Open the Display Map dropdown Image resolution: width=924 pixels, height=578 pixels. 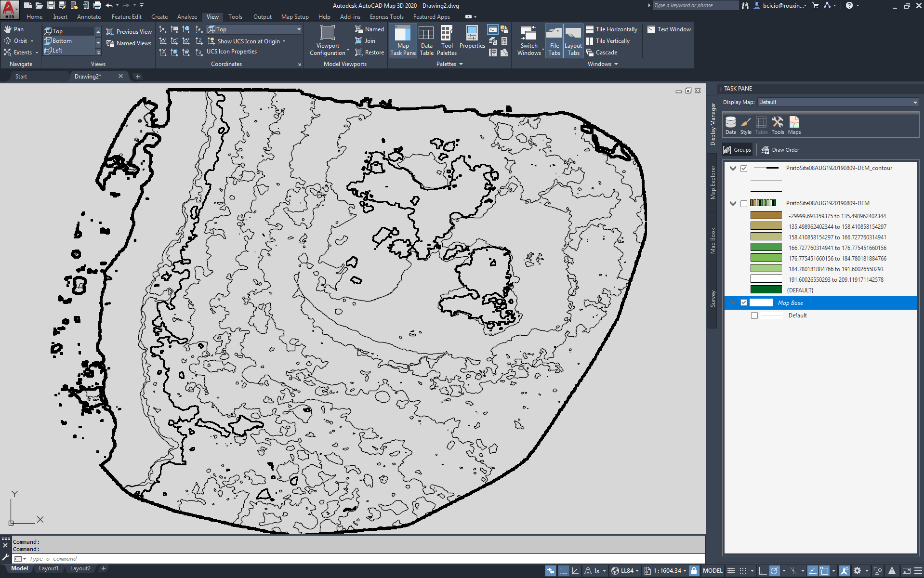point(914,102)
